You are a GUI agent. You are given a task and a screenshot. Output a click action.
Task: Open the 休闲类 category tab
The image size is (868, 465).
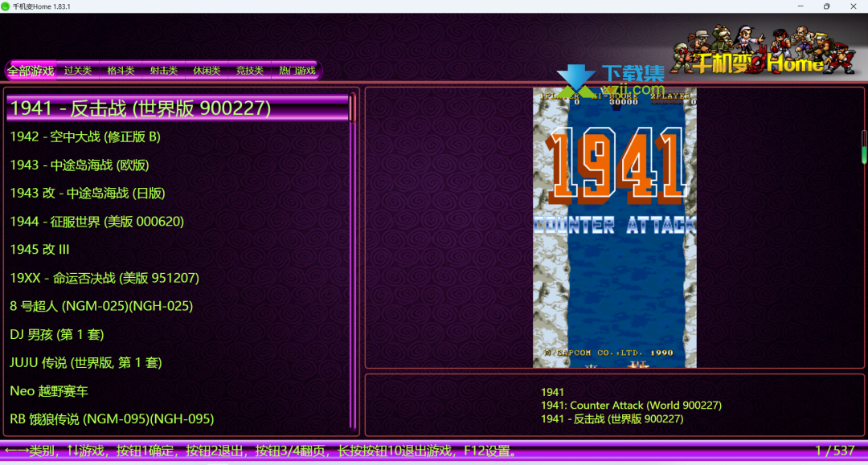click(207, 71)
